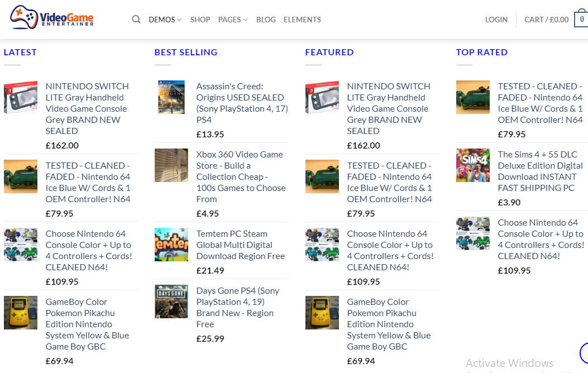Click GameBoy Color Pikachu thumbnail under Latest

pyautogui.click(x=21, y=313)
